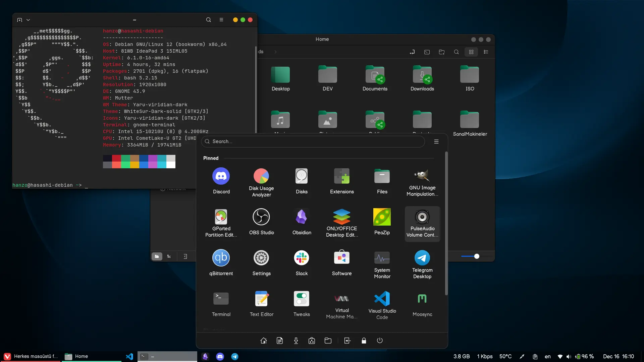The image size is (644, 362).
Task: Expand the terminal new-tab dropdown arrow
Action: tap(28, 20)
